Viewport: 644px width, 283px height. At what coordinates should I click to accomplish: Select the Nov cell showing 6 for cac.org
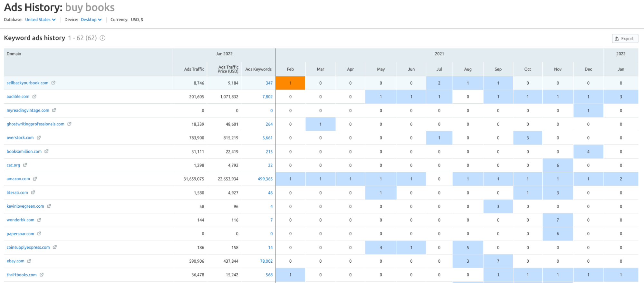click(x=558, y=165)
